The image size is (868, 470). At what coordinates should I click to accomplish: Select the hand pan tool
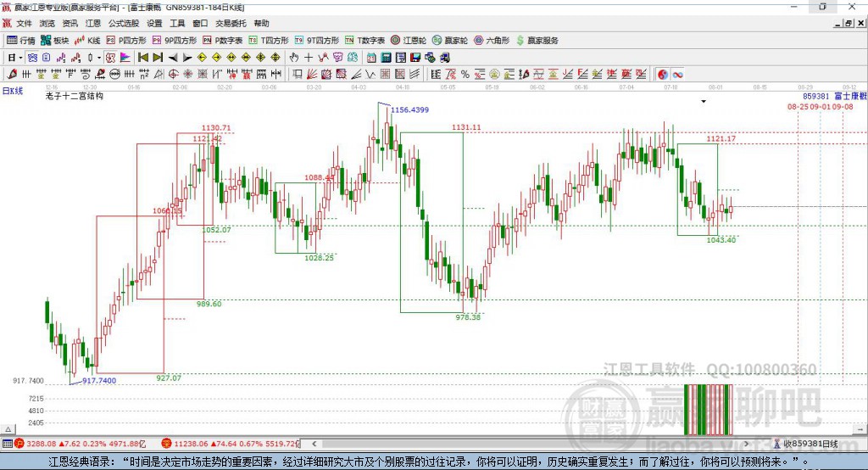tap(294, 58)
